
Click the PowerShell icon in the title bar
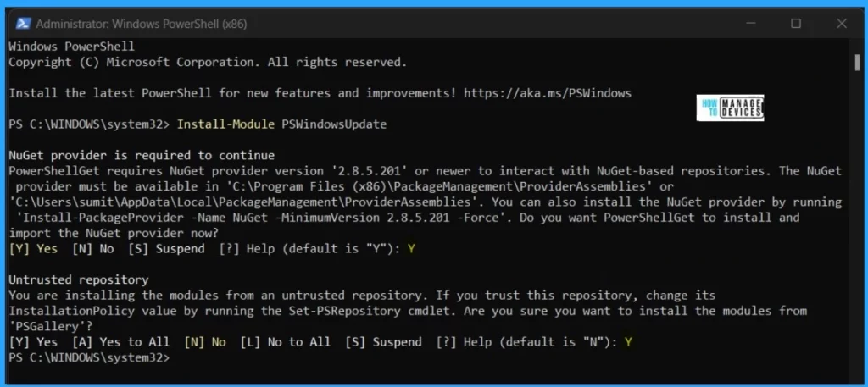coord(23,23)
